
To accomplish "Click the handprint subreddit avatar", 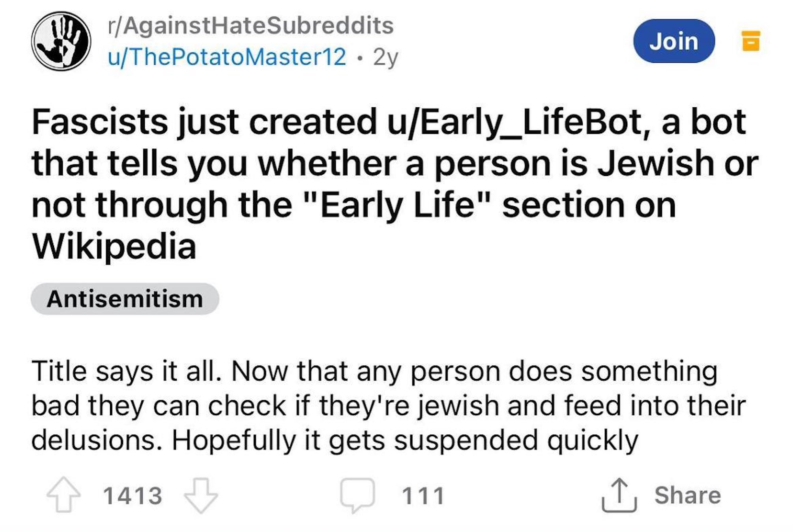I will point(61,41).
